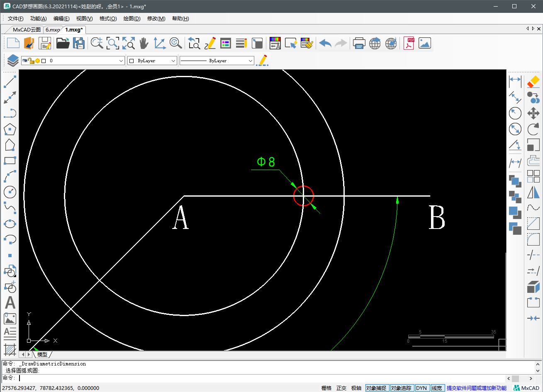Open the 文件(F) menu
Screen dimensions: 543x392
(x=15, y=19)
